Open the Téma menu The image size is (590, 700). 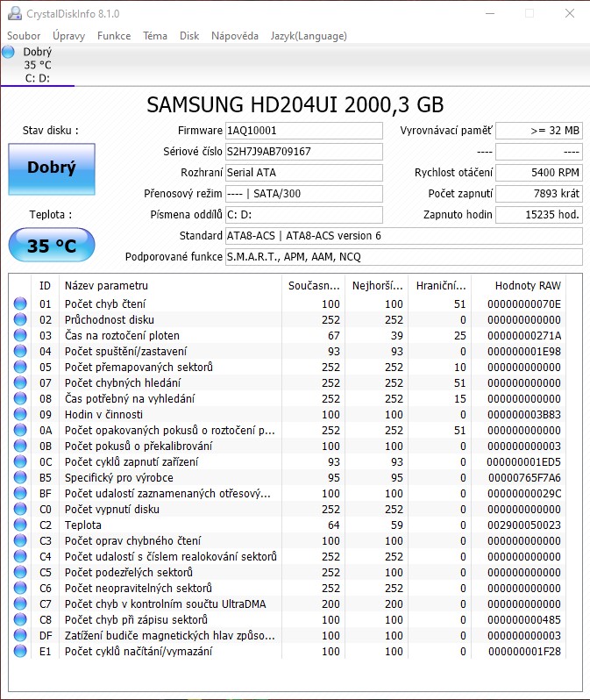[x=155, y=36]
